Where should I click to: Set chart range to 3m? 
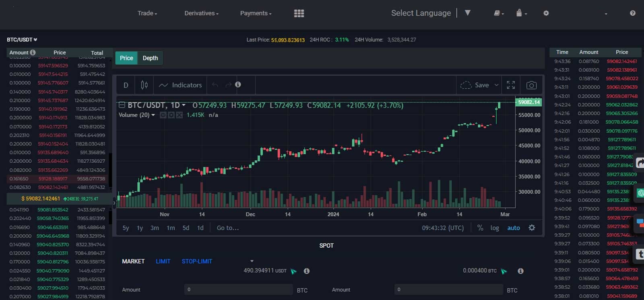tap(155, 228)
